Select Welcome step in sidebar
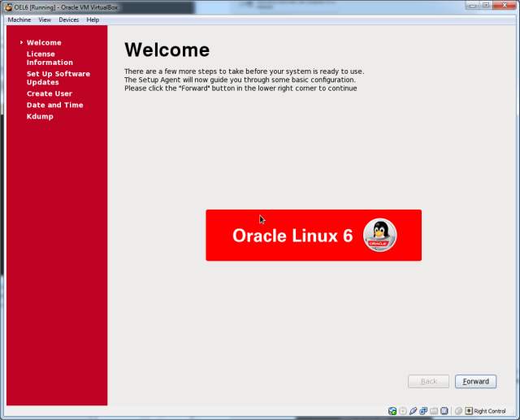Image resolution: width=520 pixels, height=420 pixels. [44, 42]
